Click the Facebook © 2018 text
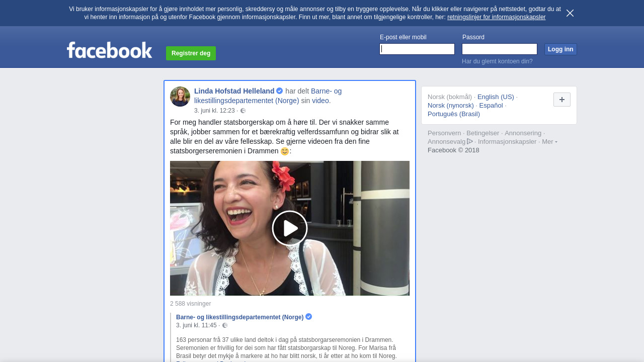Viewport: 644px width, 362px height. [453, 150]
